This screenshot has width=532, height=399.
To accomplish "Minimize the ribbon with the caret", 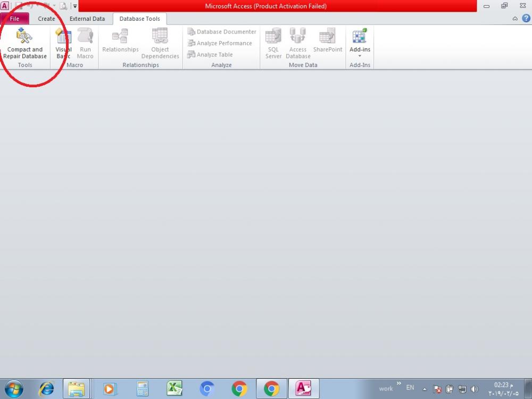I will [515, 19].
